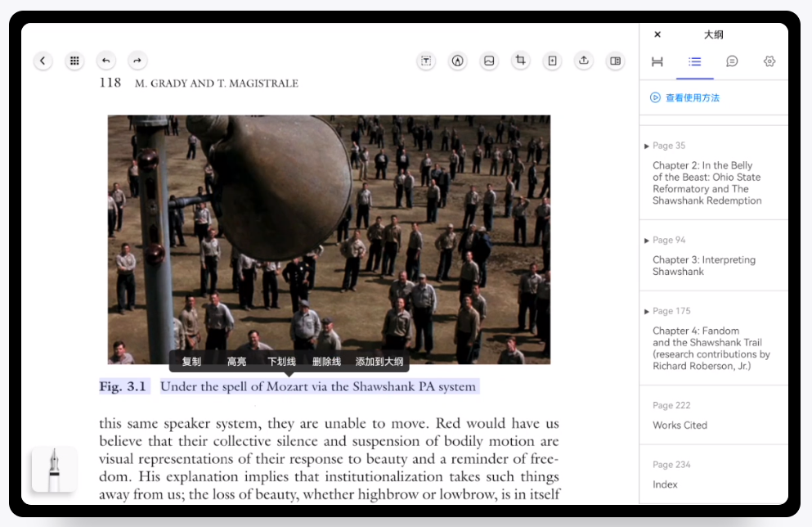Expand the Page 175 outline entry
This screenshot has width=812, height=527.
pyautogui.click(x=646, y=312)
